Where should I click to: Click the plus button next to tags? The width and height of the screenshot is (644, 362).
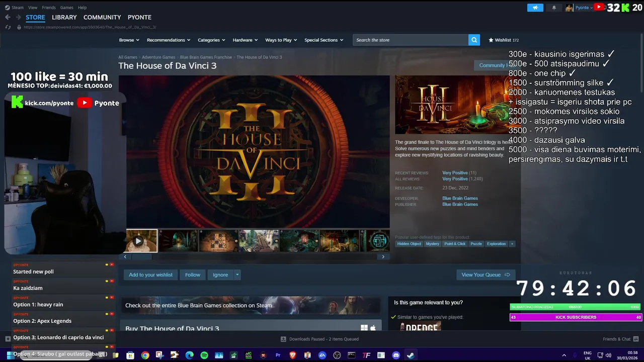click(512, 244)
